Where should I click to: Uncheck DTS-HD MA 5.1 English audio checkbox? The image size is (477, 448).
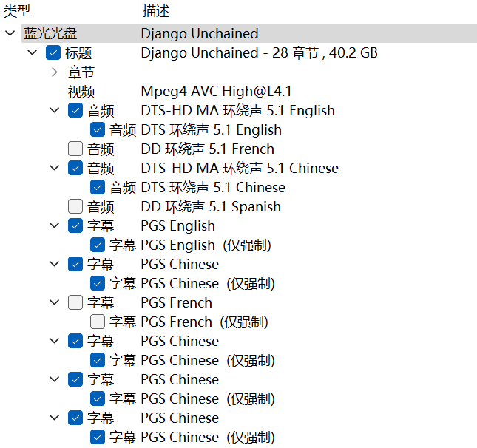click(x=75, y=110)
